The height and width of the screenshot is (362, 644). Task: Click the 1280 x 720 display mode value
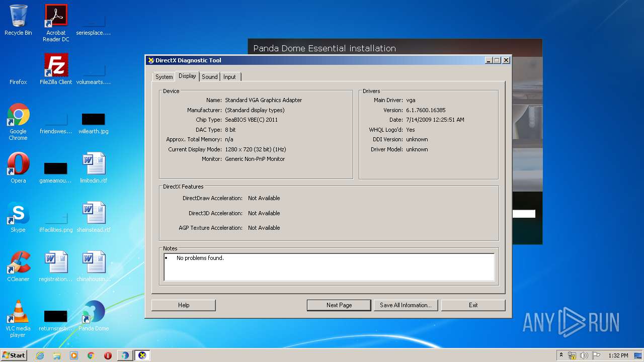tap(256, 149)
